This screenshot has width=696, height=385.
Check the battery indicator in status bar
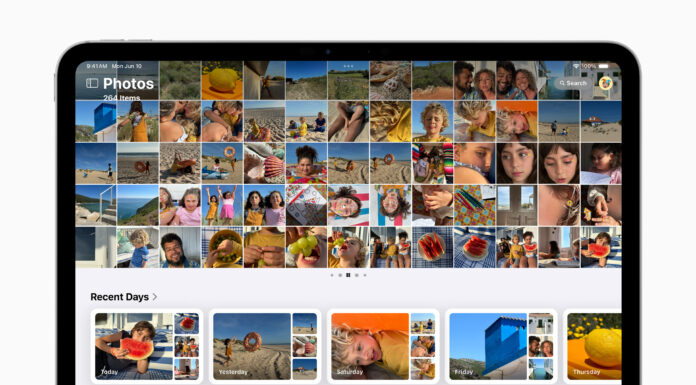click(604, 66)
